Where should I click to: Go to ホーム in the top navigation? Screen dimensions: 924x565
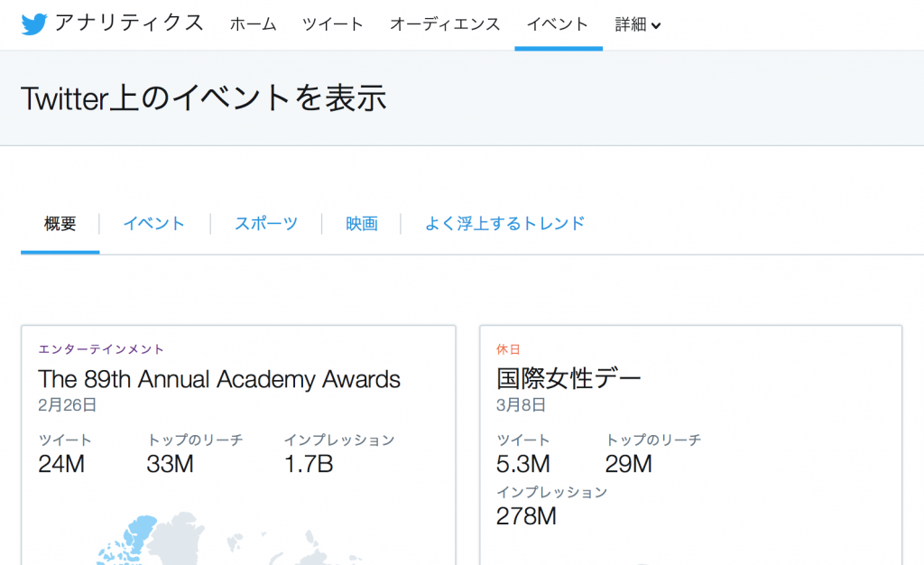pos(253,24)
